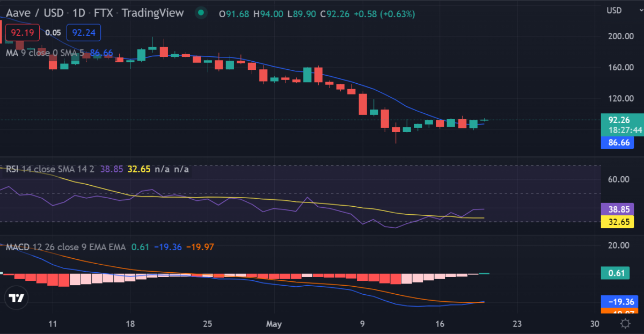The height and width of the screenshot is (334, 644).
Task: Click the high value H94.00
Action: click(268, 14)
